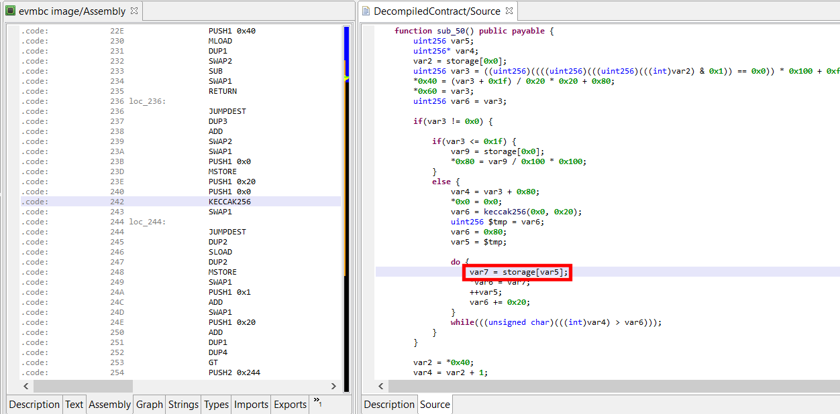Show more hidden tabs chevron
Viewport: 840px width, 414px height.
point(317,402)
